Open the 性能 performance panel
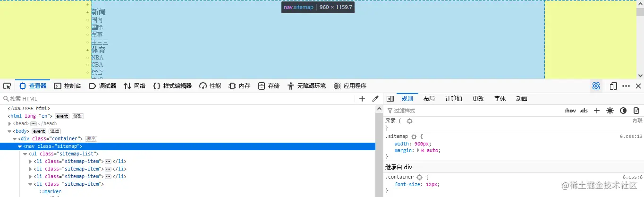 tap(210, 86)
